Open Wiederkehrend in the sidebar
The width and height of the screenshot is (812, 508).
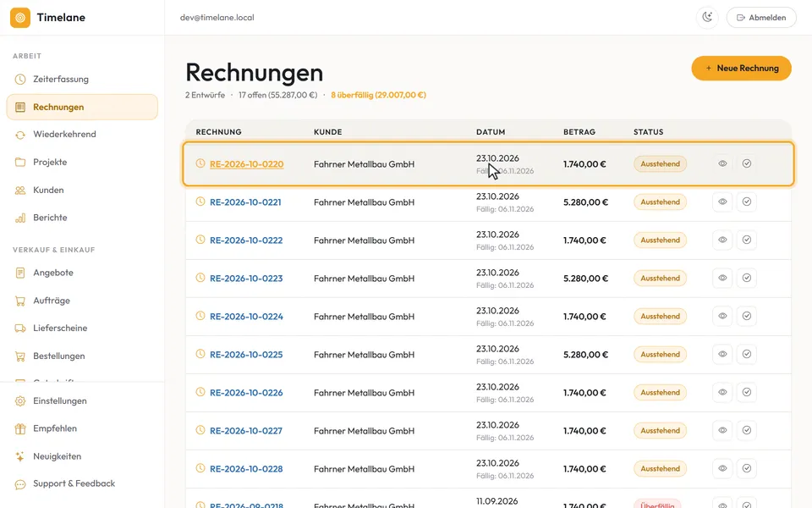82,135
